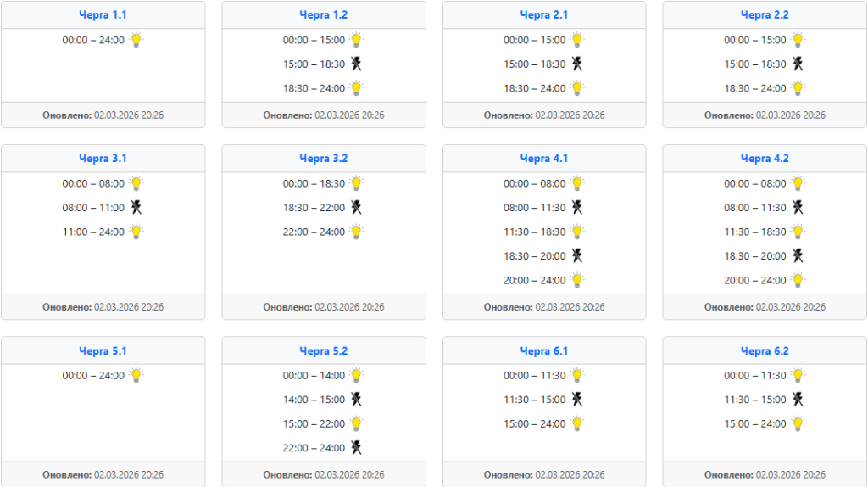The image size is (868, 487).
Task: Click the light bulb at 15:00 – 24:00 in Черга 6.2
Action: 798,424
